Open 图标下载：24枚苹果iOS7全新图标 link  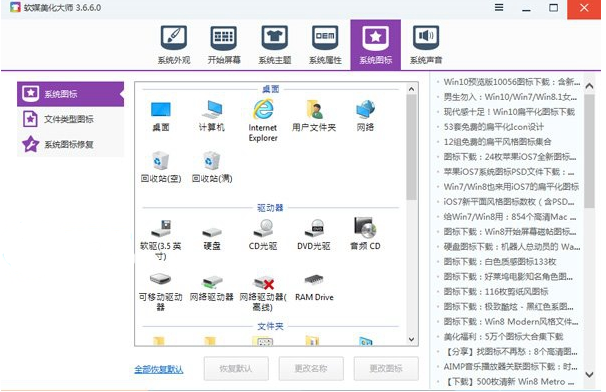pyautogui.click(x=510, y=157)
